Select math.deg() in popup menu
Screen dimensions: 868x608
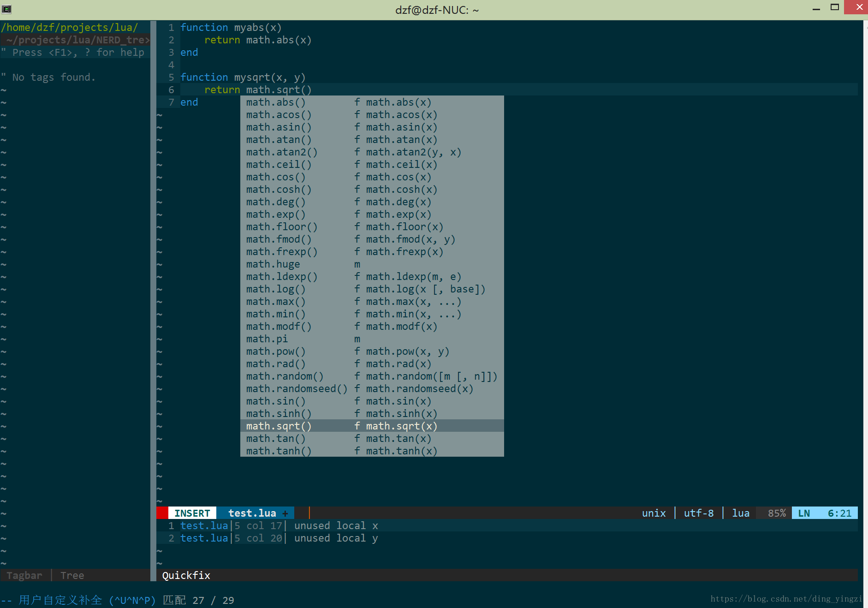point(372,202)
